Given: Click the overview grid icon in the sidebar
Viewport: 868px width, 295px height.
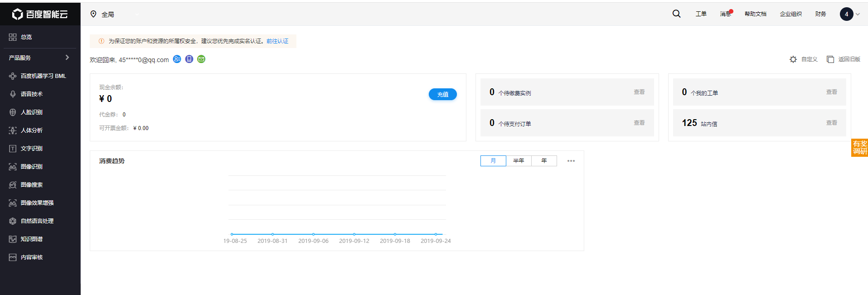Looking at the screenshot, I should tap(13, 37).
